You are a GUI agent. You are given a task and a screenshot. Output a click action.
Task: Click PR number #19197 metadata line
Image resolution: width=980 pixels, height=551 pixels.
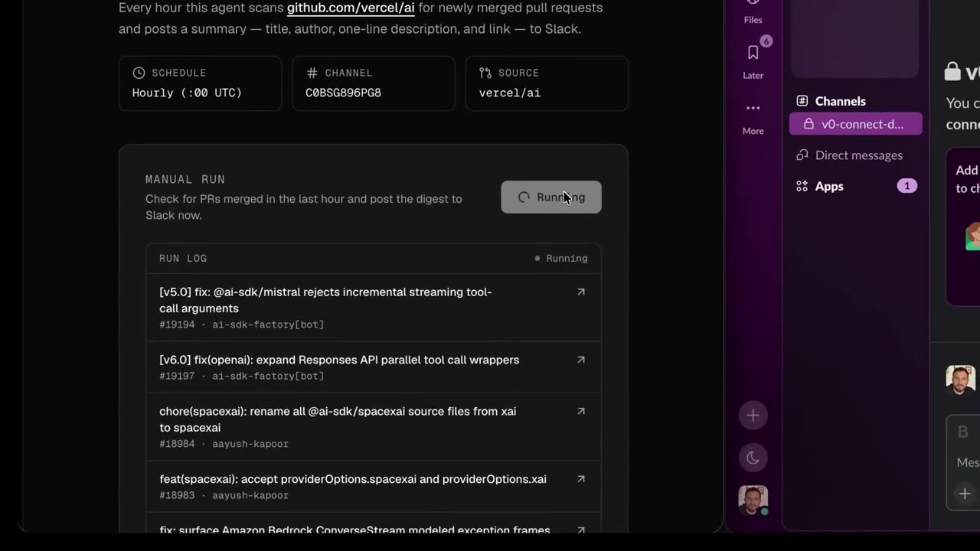(242, 377)
